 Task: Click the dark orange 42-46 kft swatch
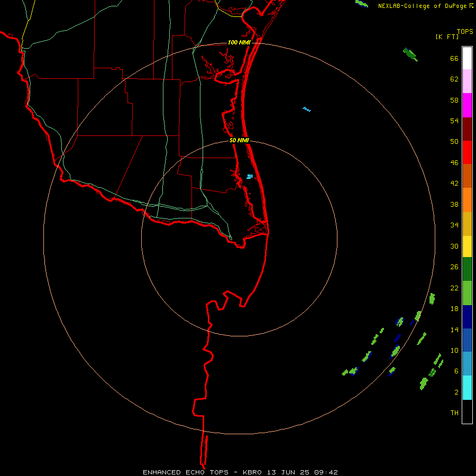[x=467, y=176]
